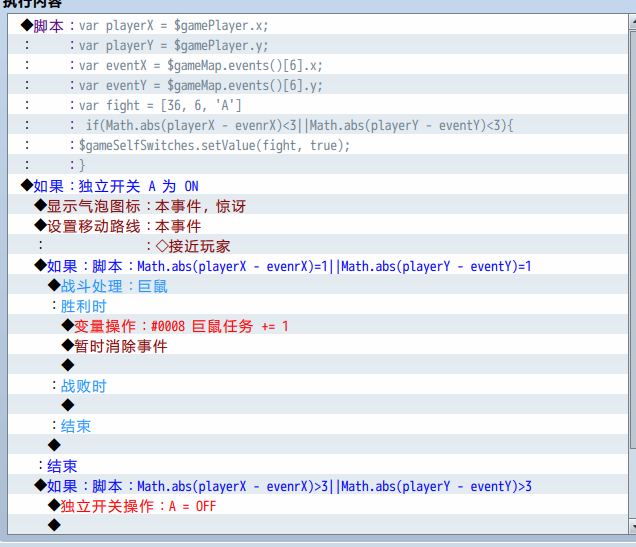Select '暂时消除事件' command
The height and width of the screenshot is (547, 636).
pos(318,345)
